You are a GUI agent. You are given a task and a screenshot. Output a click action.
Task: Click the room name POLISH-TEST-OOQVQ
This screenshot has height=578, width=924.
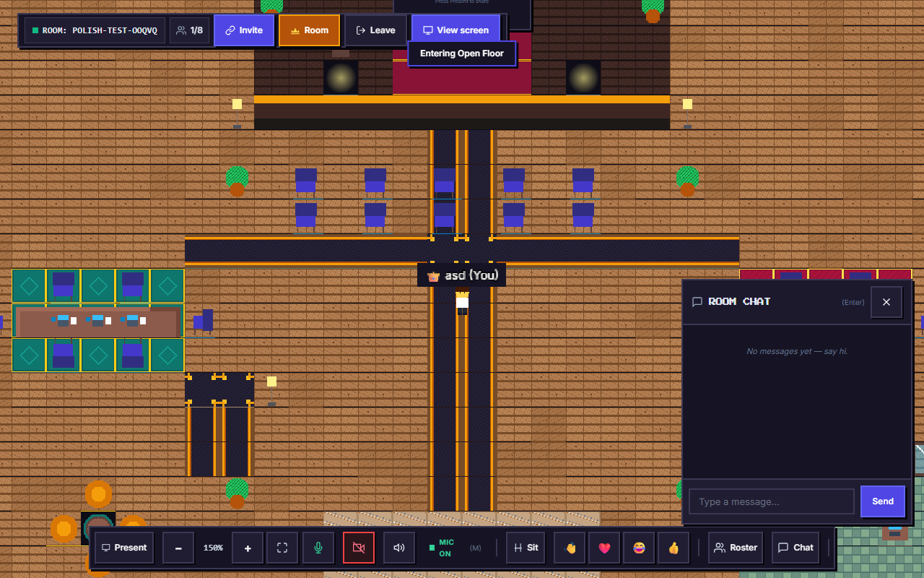95,30
